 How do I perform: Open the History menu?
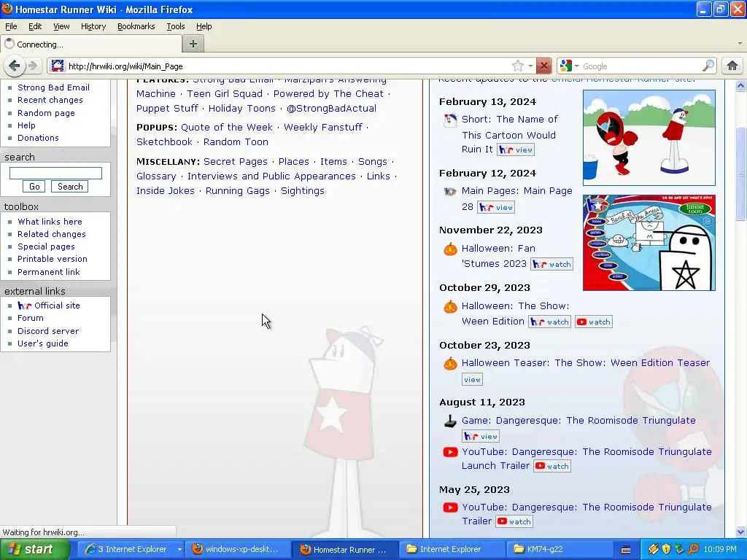93,26
